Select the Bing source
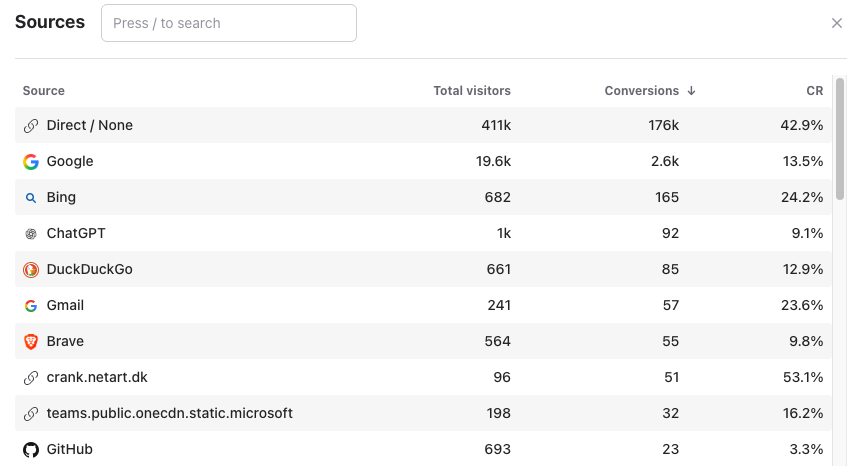861x466 pixels. [x=61, y=197]
